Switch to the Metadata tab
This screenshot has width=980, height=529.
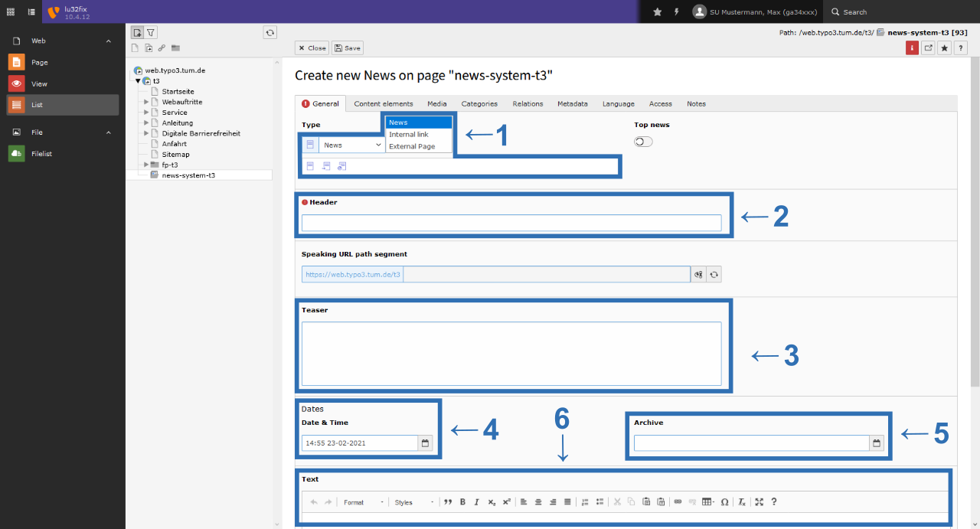tap(573, 104)
